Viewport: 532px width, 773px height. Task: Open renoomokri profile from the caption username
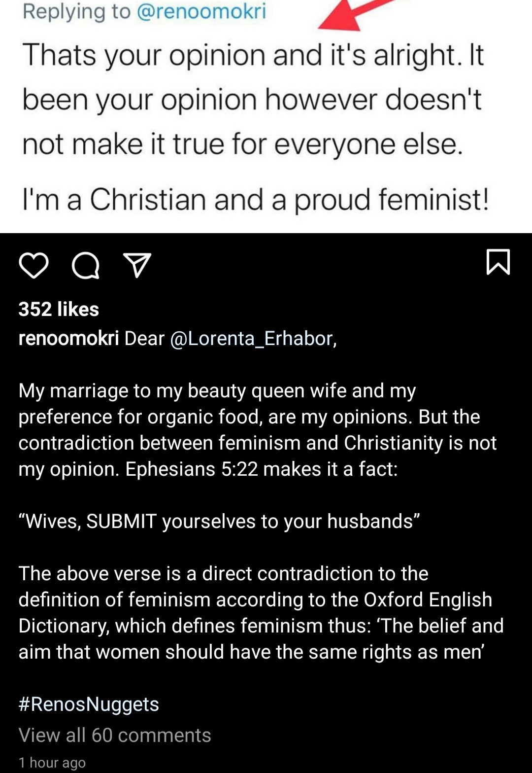pos(68,338)
